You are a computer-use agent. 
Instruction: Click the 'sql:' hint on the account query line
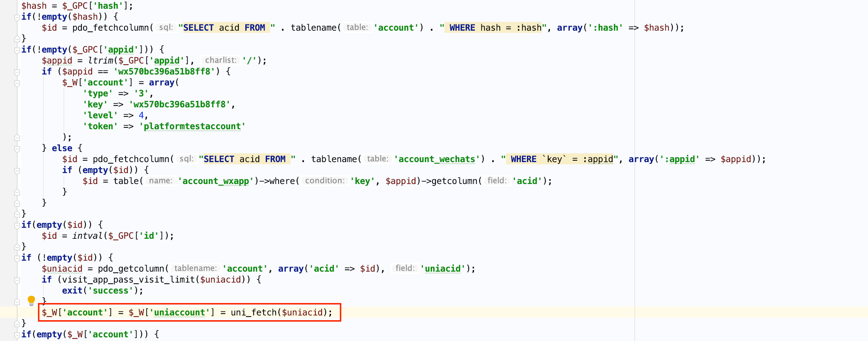point(166,27)
